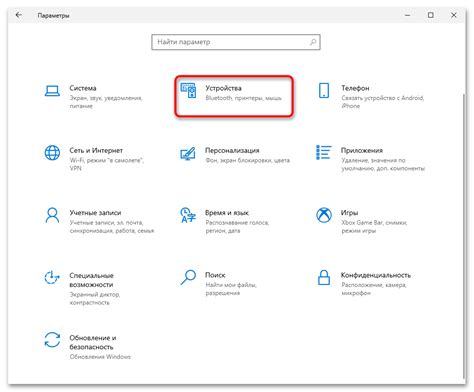
Task: Open the Игры category title
Action: tap(350, 213)
